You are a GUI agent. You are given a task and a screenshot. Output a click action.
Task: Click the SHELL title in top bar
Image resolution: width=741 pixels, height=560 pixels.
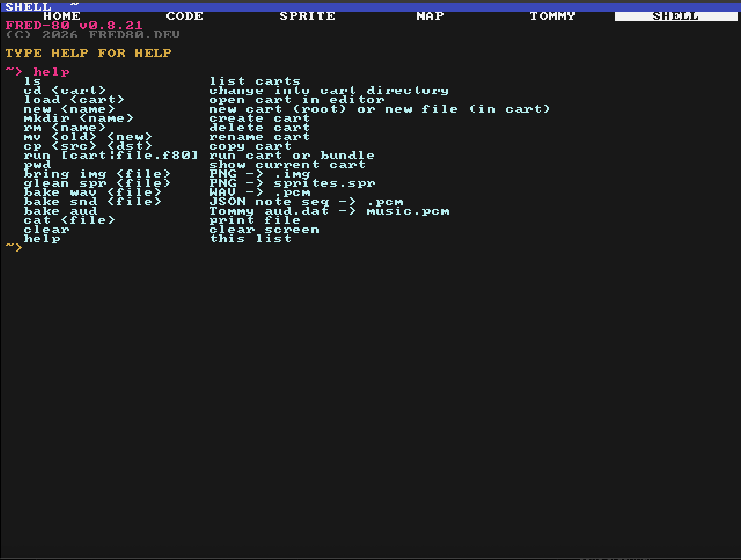point(28,7)
